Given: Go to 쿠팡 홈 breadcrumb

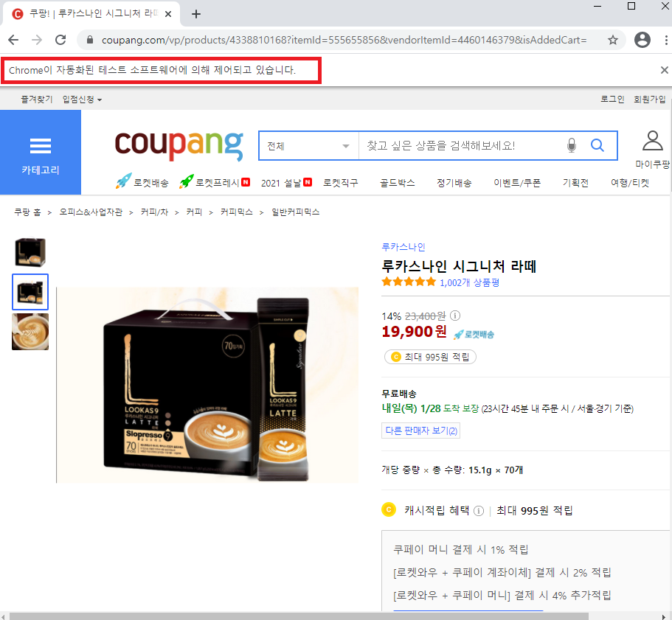Looking at the screenshot, I should coord(27,212).
